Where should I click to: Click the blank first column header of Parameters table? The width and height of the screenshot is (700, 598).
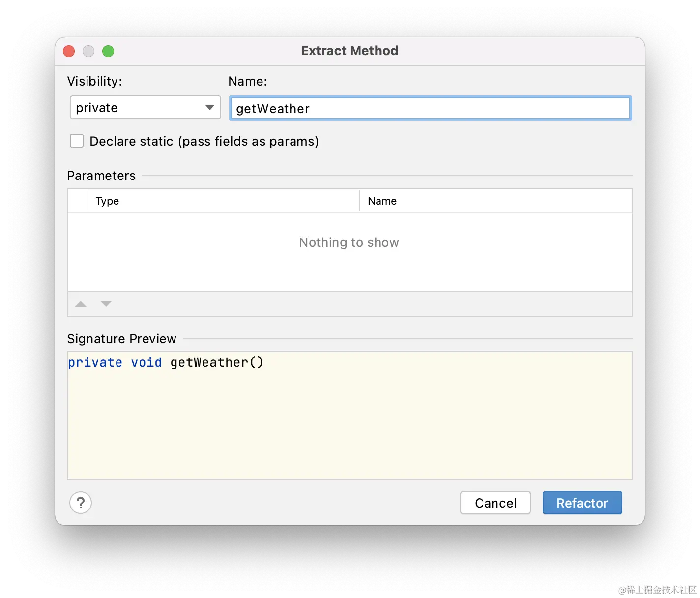(x=77, y=201)
